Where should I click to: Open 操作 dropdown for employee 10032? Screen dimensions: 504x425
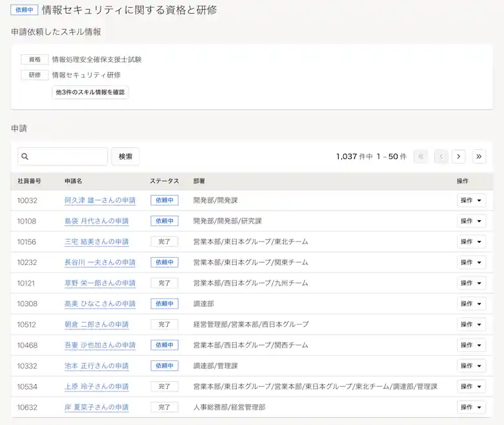470,201
